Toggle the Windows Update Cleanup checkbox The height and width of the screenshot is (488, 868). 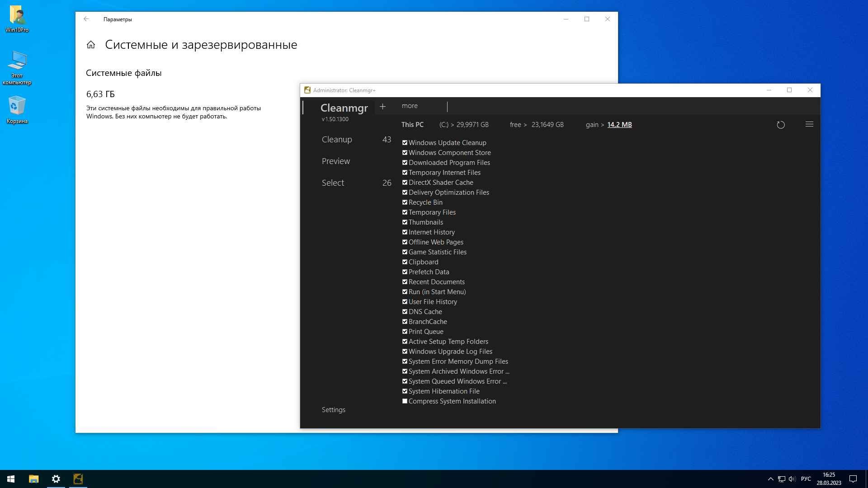click(x=404, y=142)
